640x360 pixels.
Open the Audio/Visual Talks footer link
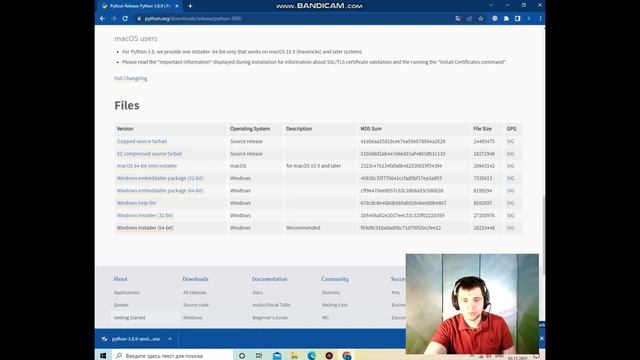271,305
